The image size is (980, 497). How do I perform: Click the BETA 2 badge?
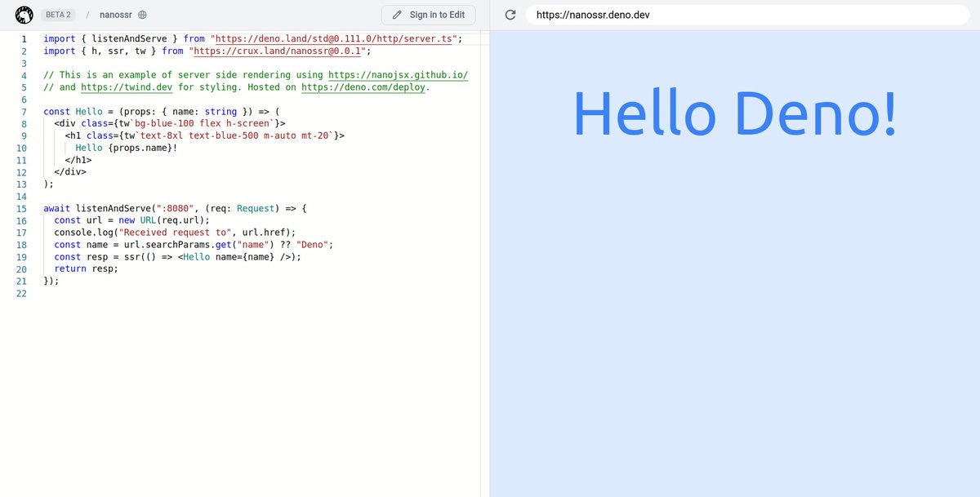(x=57, y=14)
